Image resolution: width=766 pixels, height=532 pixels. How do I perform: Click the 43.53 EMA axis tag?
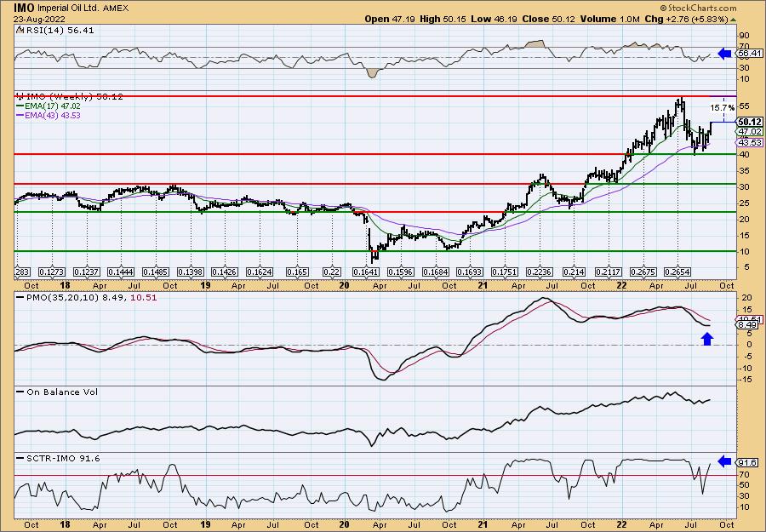pyautogui.click(x=749, y=142)
